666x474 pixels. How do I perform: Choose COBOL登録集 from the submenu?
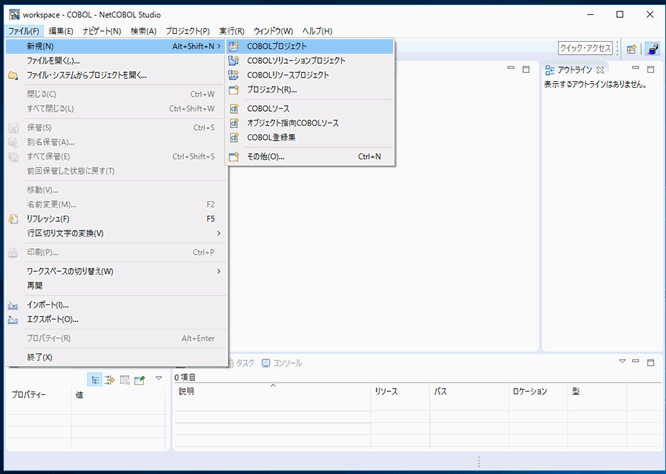(x=310, y=138)
